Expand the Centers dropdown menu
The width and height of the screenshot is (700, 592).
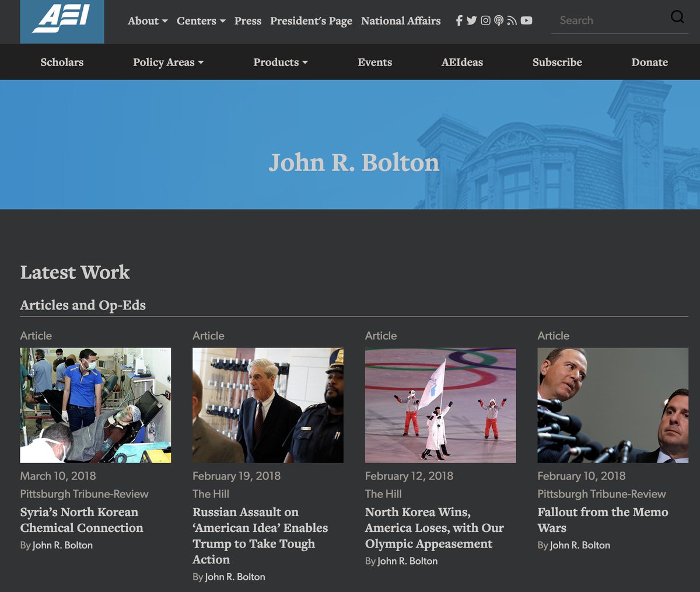pyautogui.click(x=201, y=21)
